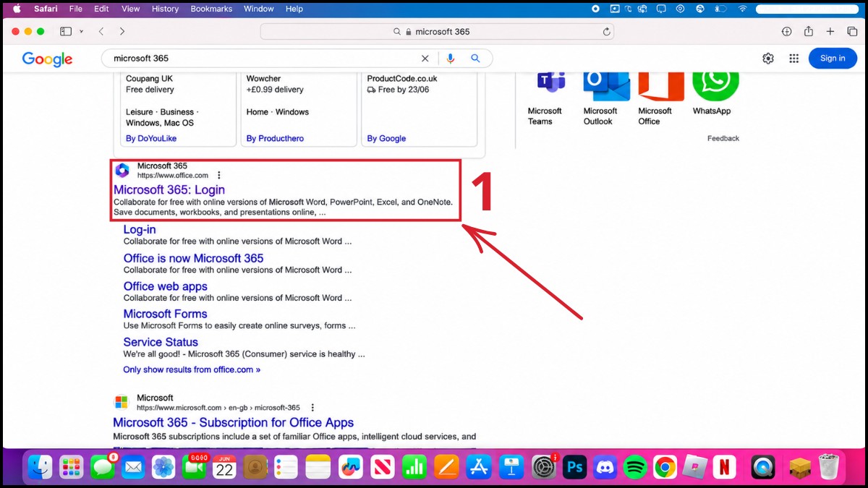Click the By Producthero link
The width and height of the screenshot is (868, 488).
tap(275, 138)
